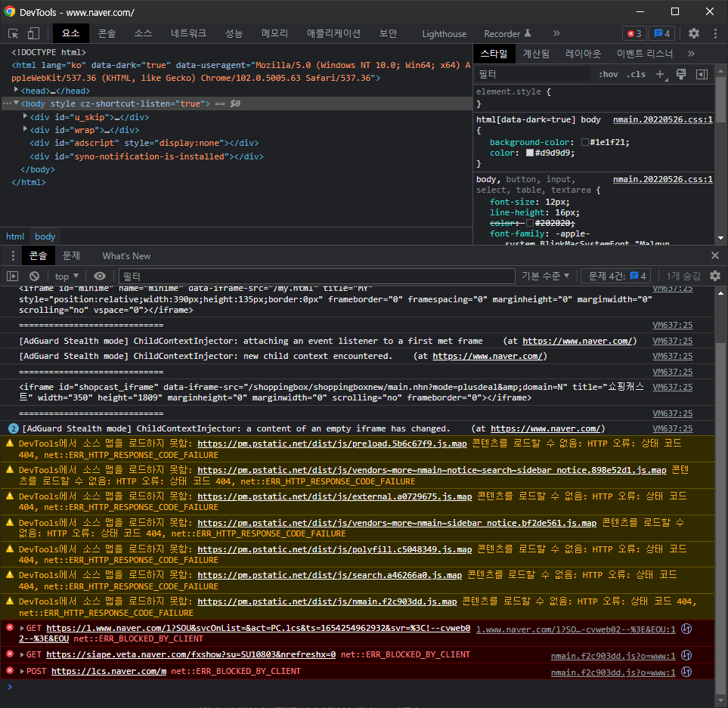Open the drawer three-dot menu next to the Console tab
Viewport: 728px width, 708px height.
point(13,255)
